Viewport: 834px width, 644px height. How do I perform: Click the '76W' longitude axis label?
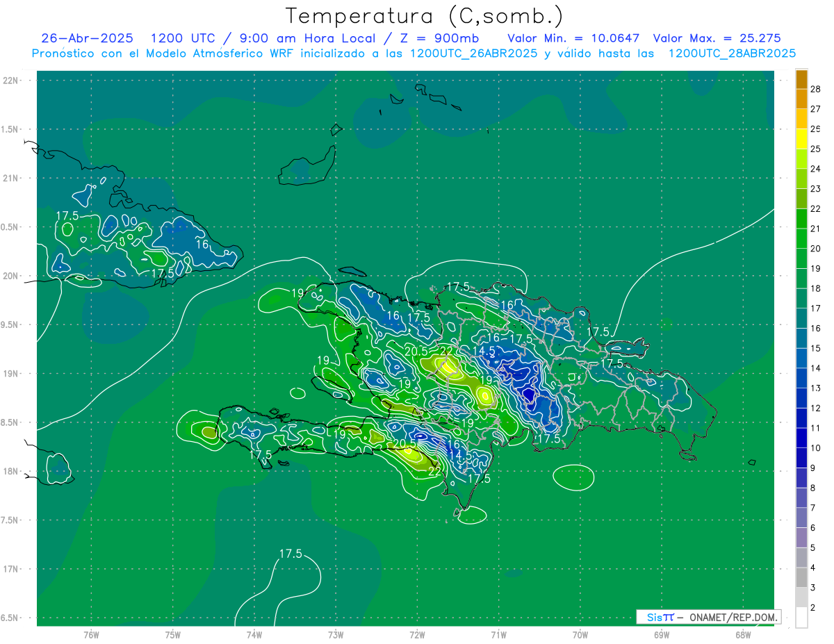[x=91, y=634]
